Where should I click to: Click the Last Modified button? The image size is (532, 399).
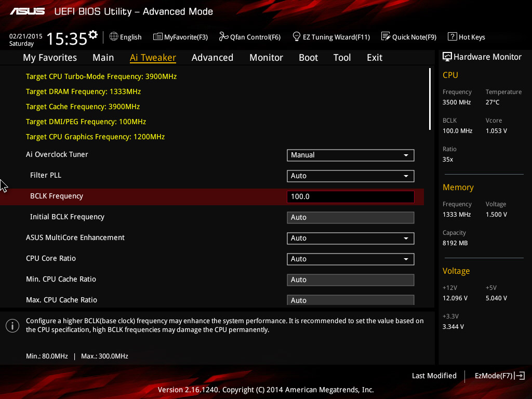click(x=434, y=376)
